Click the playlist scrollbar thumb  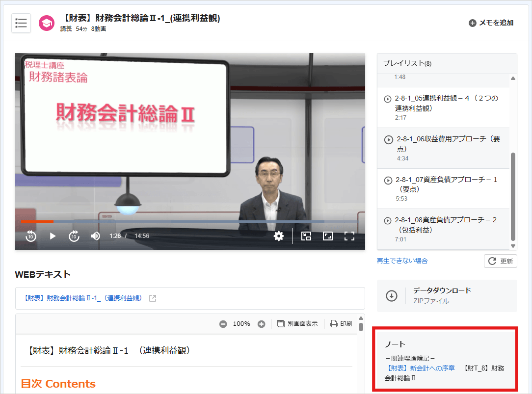click(513, 197)
